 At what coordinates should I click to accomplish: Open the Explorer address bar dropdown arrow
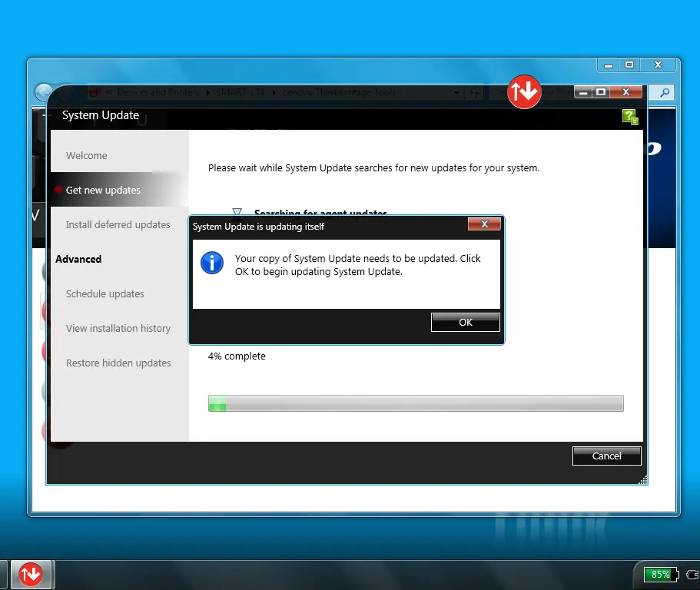click(457, 93)
